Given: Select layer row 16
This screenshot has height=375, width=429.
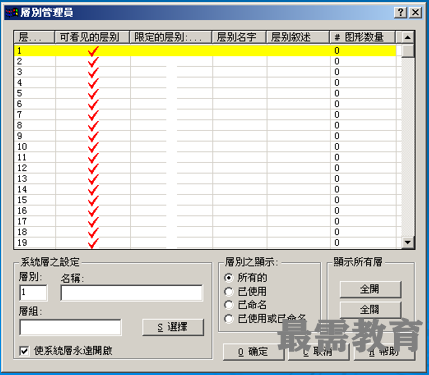Looking at the screenshot, I should coord(205,211).
